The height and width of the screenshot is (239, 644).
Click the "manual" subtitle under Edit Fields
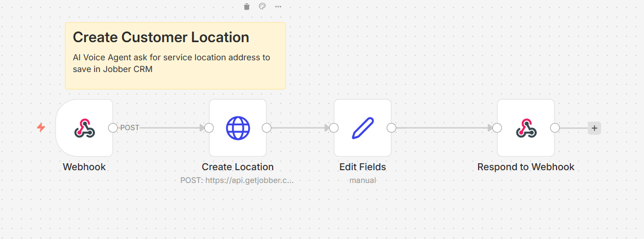(363, 180)
